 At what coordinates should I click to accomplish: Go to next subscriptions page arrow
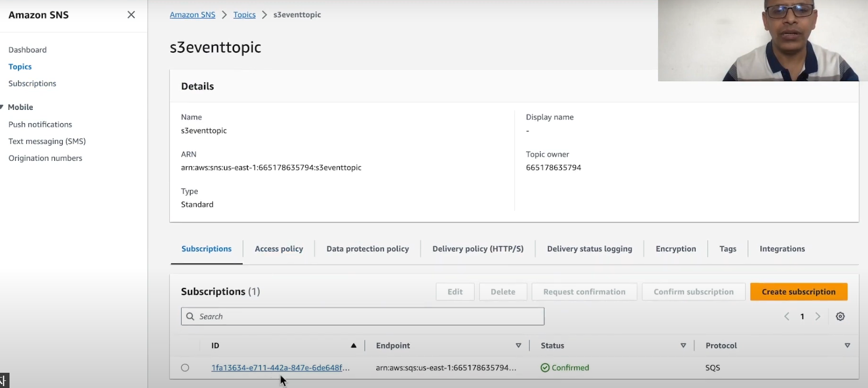tap(818, 317)
